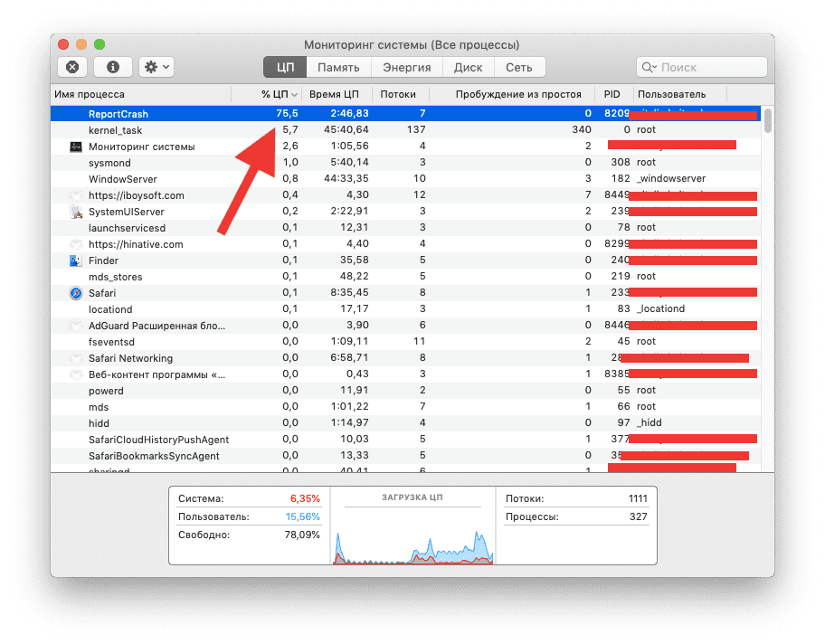This screenshot has width=825, height=644.
Task: Select the mds_stores process row
Action: [405, 277]
